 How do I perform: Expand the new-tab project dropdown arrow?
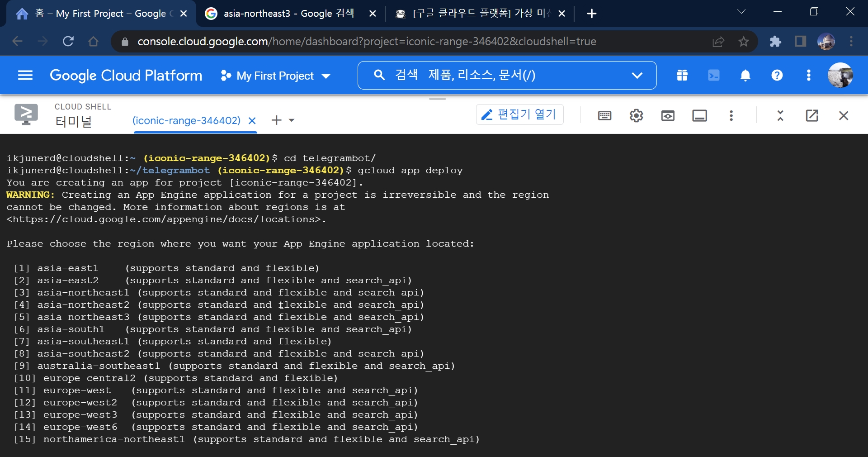tap(292, 120)
